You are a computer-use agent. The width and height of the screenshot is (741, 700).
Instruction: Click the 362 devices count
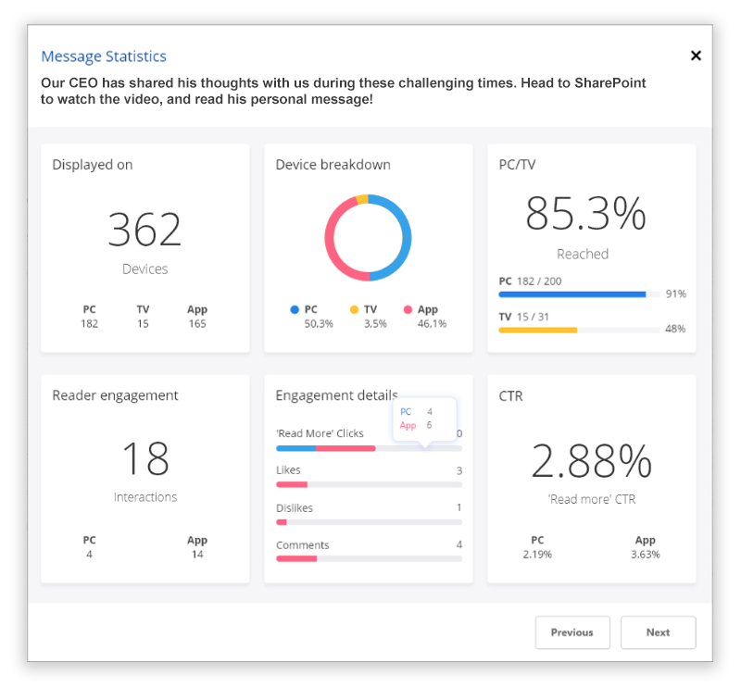click(x=145, y=230)
